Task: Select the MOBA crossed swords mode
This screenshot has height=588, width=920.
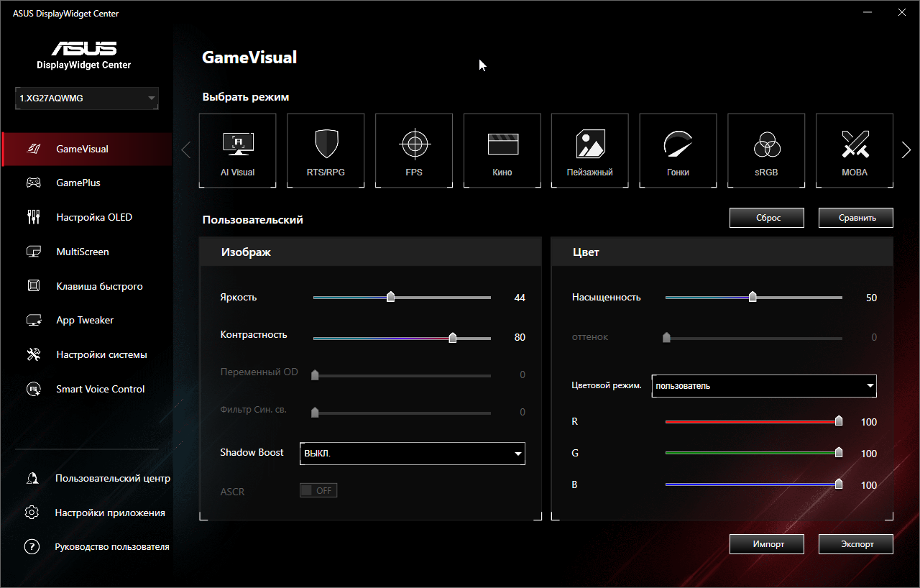Action: coord(855,151)
